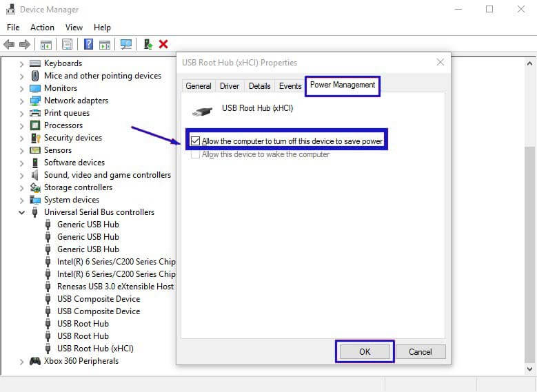Uncheck Allow the computer to turn off this device

click(x=195, y=141)
